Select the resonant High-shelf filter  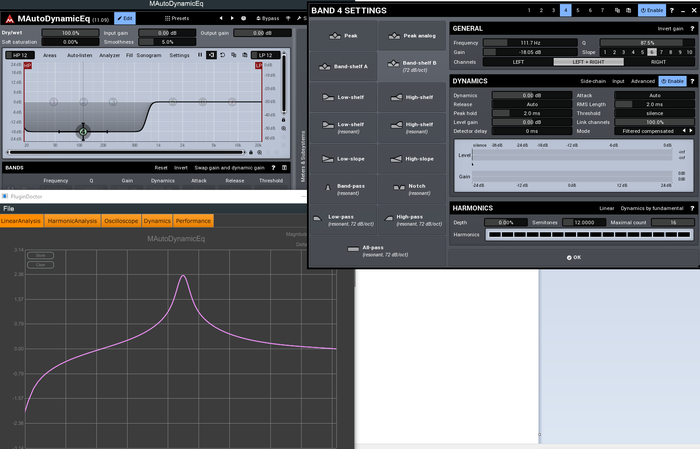click(412, 128)
